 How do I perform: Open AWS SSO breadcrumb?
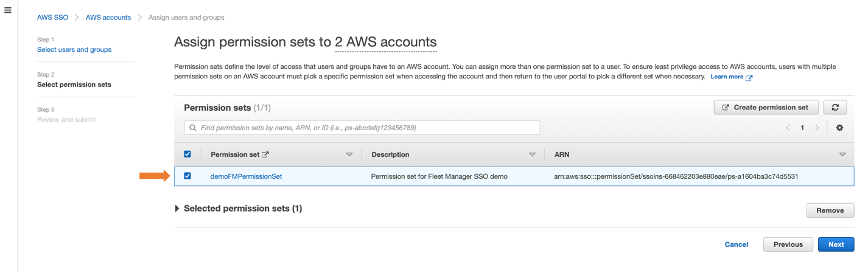coord(52,18)
